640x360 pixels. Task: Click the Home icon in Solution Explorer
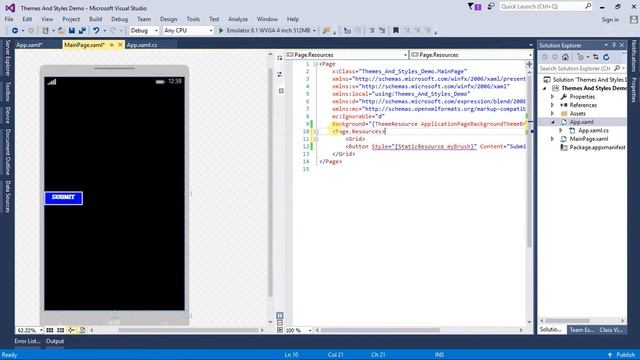(565, 57)
